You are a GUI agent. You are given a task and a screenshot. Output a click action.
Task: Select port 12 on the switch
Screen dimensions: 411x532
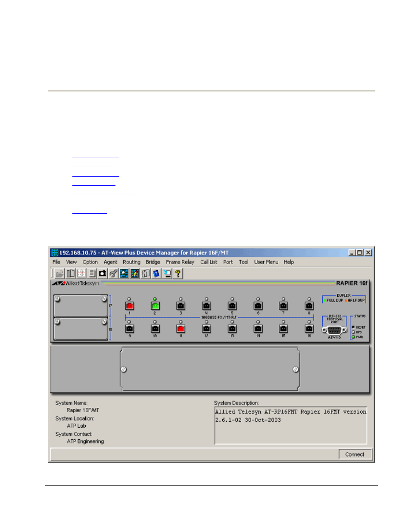click(207, 329)
